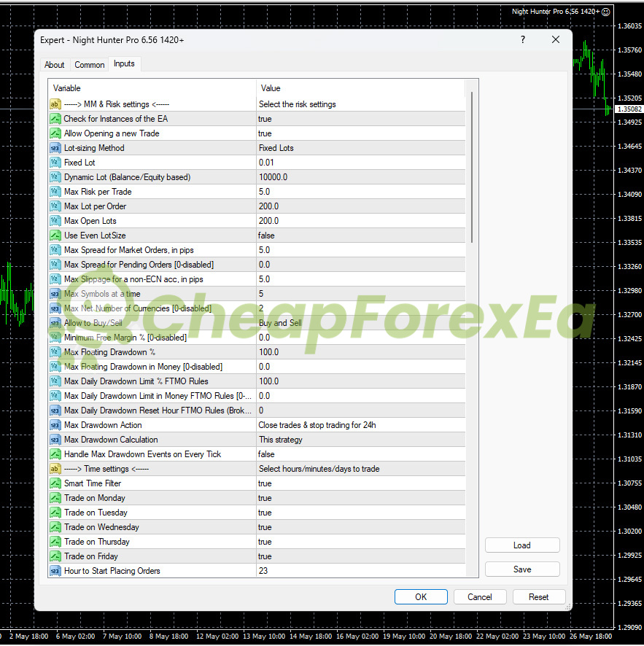Edit the Dynamic Lot value 10000.0
Image resolution: width=644 pixels, height=646 pixels.
coord(360,177)
